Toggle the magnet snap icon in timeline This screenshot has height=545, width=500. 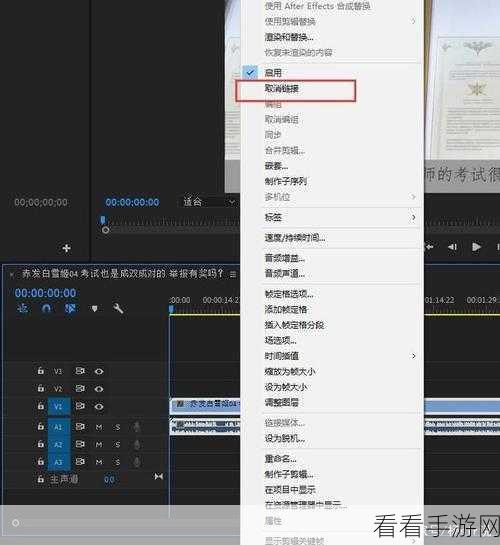point(46,308)
